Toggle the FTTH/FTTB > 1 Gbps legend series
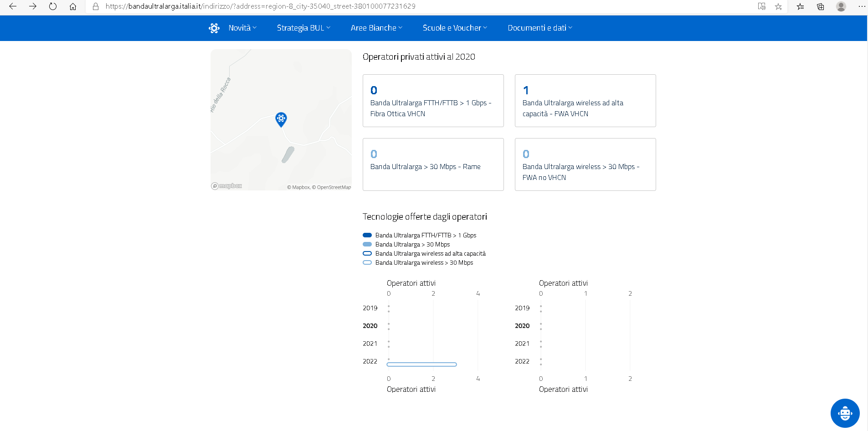Screen dimensions: 868x431 (426, 236)
